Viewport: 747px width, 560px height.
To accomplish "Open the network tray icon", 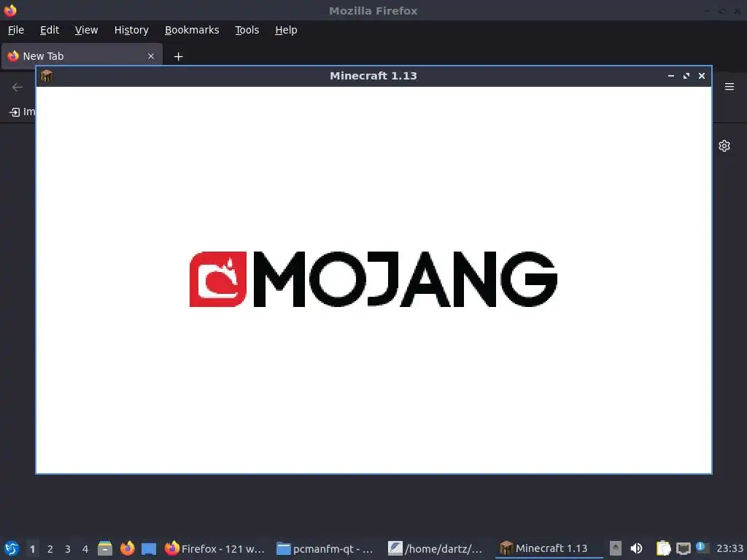I will click(683, 548).
